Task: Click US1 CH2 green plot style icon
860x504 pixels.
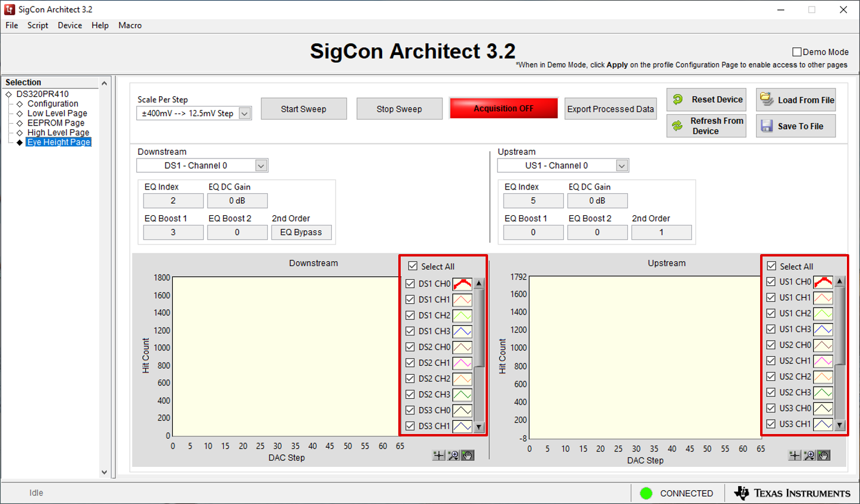Action: pyautogui.click(x=824, y=313)
